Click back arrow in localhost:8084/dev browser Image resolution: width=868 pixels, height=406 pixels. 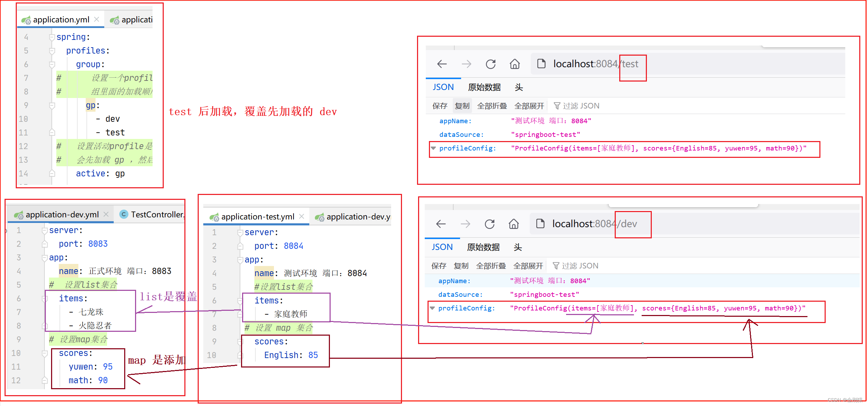[x=441, y=224]
